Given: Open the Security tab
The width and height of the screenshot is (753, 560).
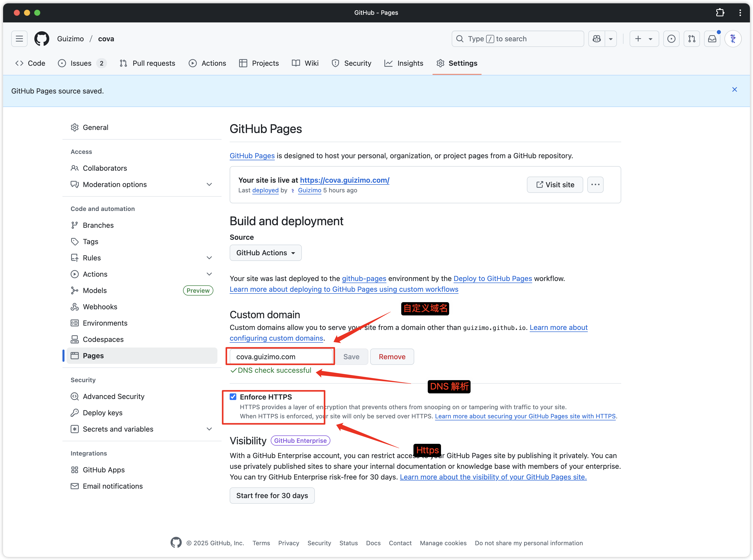Looking at the screenshot, I should coord(352,63).
